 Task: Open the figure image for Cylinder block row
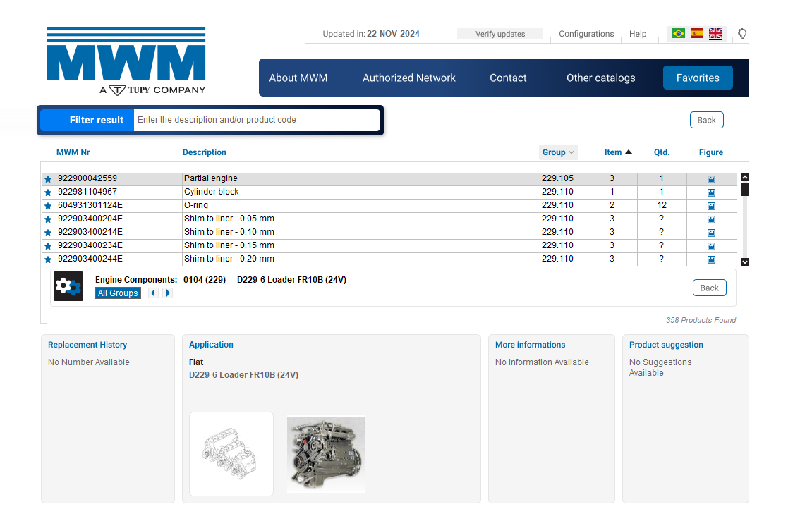tap(710, 192)
